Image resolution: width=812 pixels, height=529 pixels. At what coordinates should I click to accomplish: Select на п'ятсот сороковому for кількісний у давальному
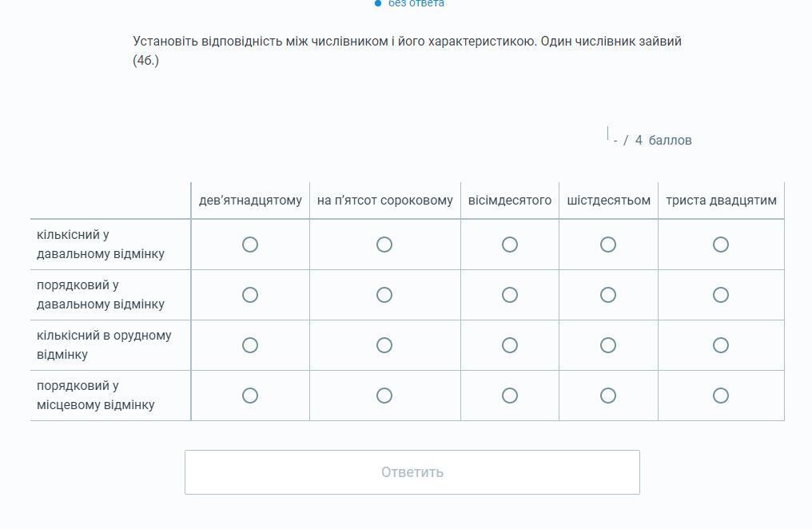pos(384,245)
